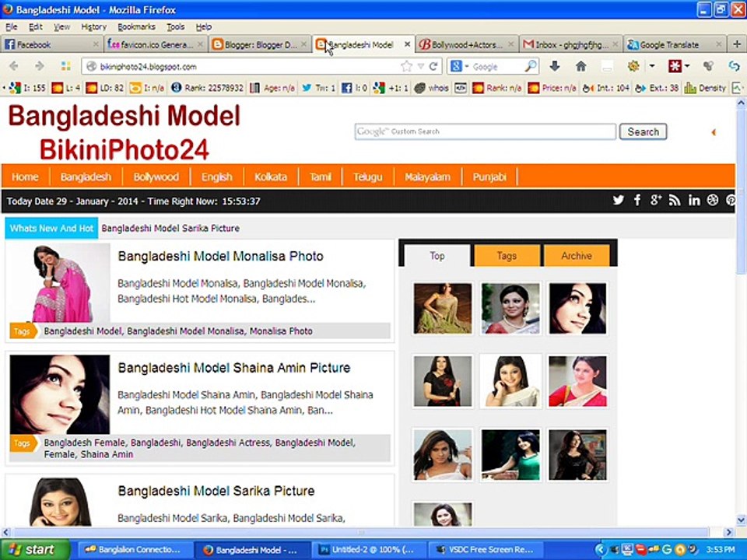747x560 pixels.
Task: Click the Firefox back arrow button
Action: [14, 66]
